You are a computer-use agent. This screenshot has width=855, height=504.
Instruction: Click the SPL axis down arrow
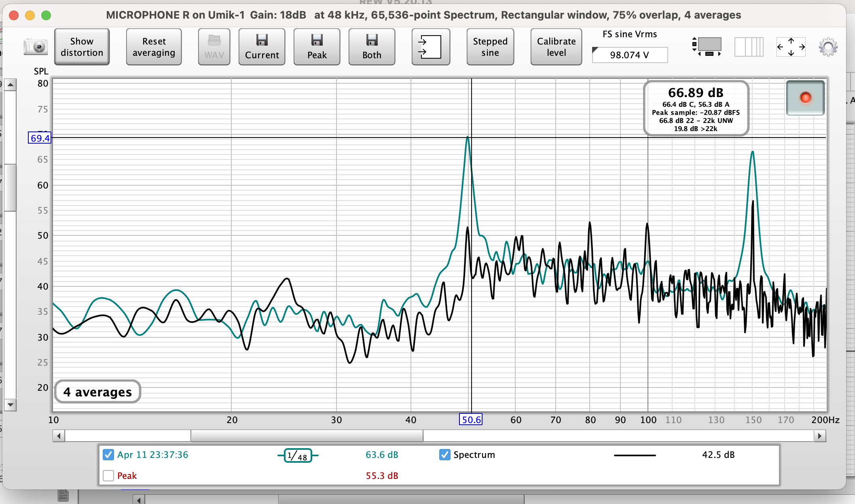coord(11,404)
